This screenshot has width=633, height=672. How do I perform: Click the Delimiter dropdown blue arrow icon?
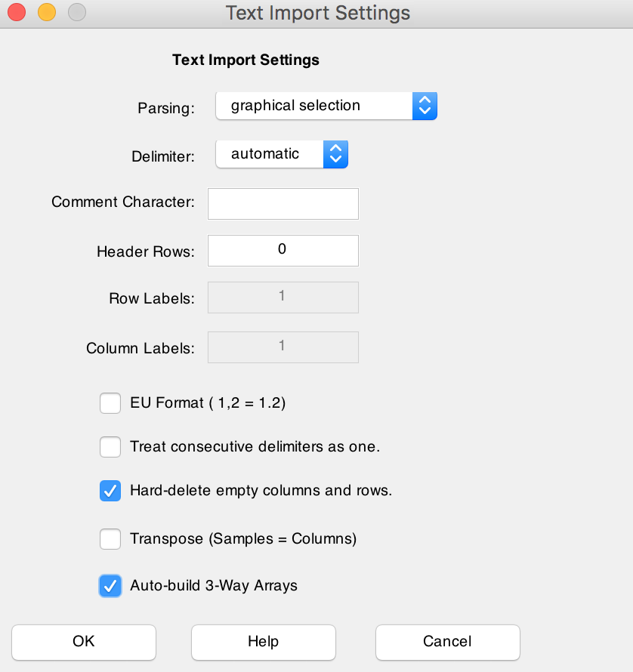point(335,154)
